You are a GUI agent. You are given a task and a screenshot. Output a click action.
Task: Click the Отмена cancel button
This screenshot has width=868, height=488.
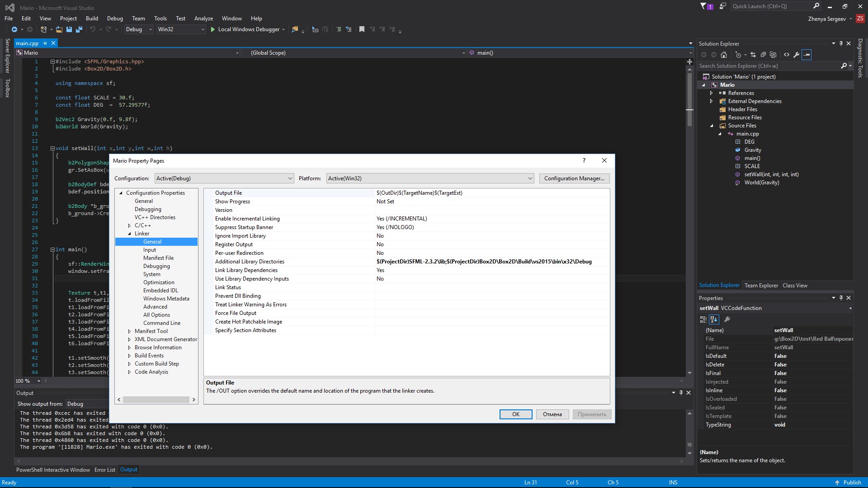(x=552, y=414)
